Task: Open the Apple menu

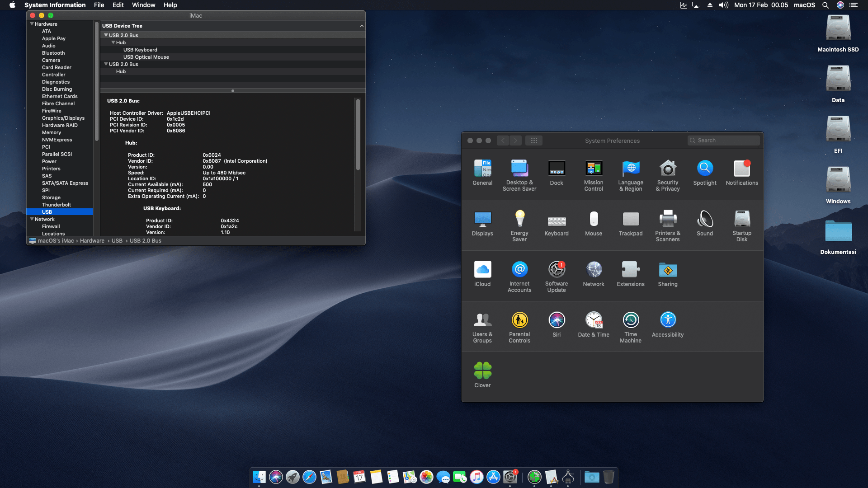Action: 12,5
